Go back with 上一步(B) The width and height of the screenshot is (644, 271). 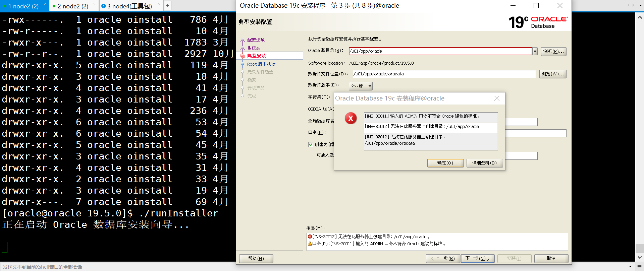(443, 259)
